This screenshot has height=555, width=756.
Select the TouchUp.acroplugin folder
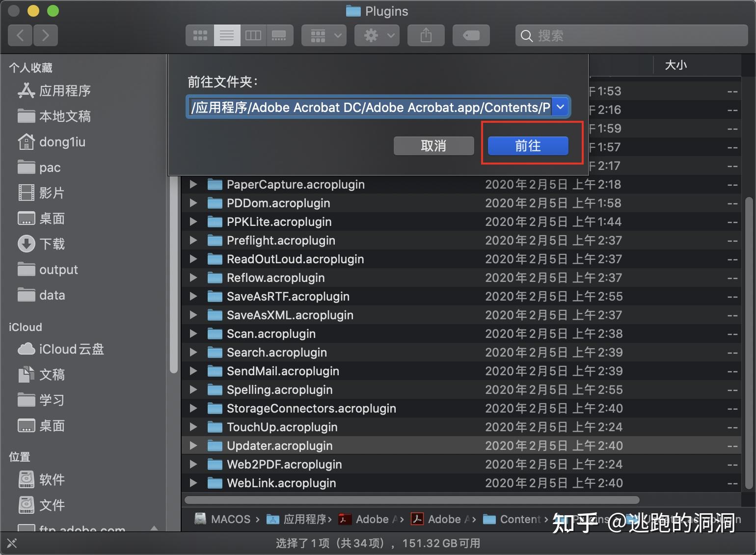pos(461,427)
